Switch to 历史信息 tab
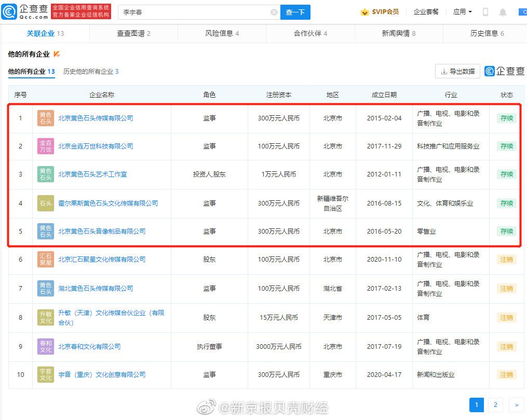The image size is (527, 420). [487, 34]
